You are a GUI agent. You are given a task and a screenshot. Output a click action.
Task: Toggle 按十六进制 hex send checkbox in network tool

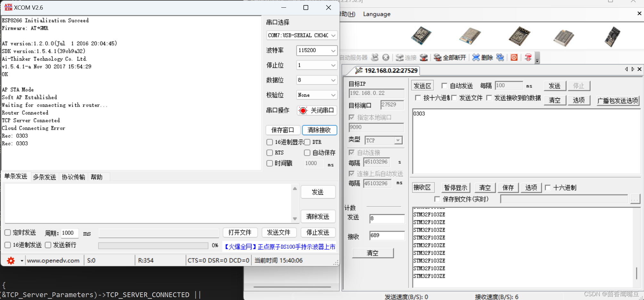point(418,98)
